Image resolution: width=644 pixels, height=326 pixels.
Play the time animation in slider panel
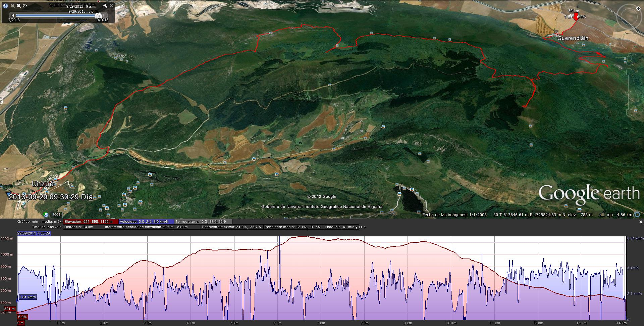click(x=25, y=6)
